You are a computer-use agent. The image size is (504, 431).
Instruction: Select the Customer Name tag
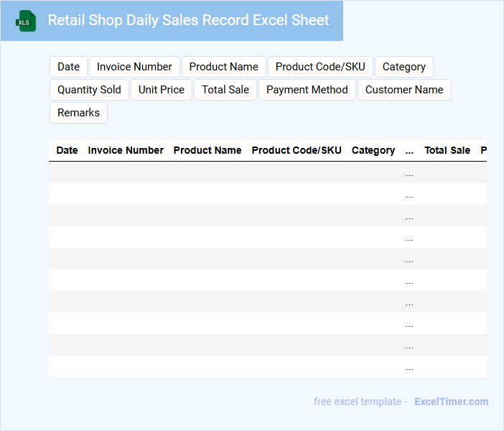tap(404, 90)
